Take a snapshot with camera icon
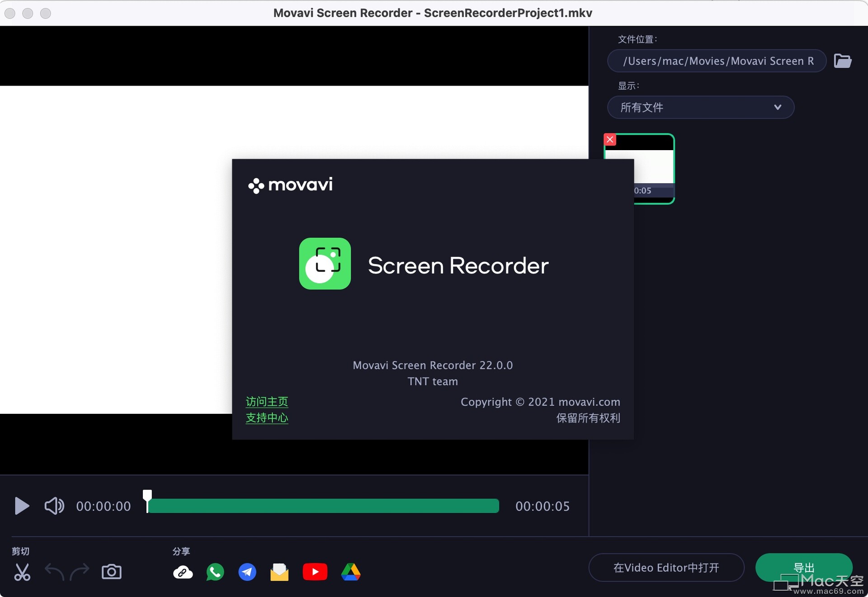This screenshot has height=597, width=868. click(x=112, y=572)
